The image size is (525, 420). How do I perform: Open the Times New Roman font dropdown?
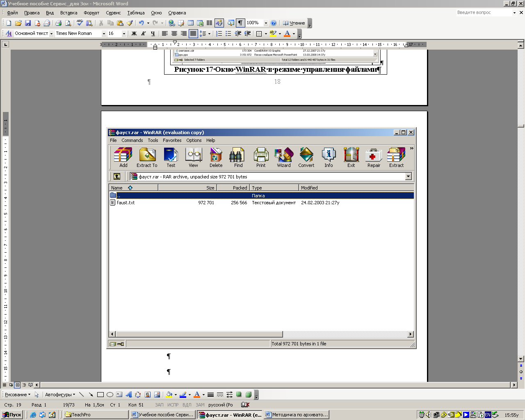click(x=104, y=34)
